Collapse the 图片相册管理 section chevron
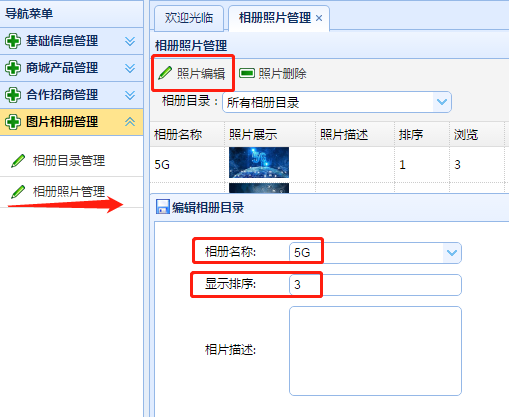Screen dimensions: 509x417 click(x=130, y=122)
